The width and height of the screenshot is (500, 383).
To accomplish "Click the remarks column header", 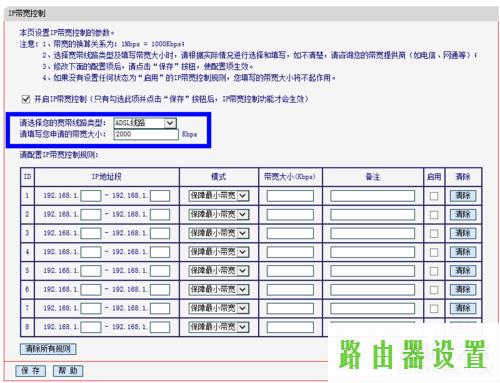I will click(x=373, y=177).
